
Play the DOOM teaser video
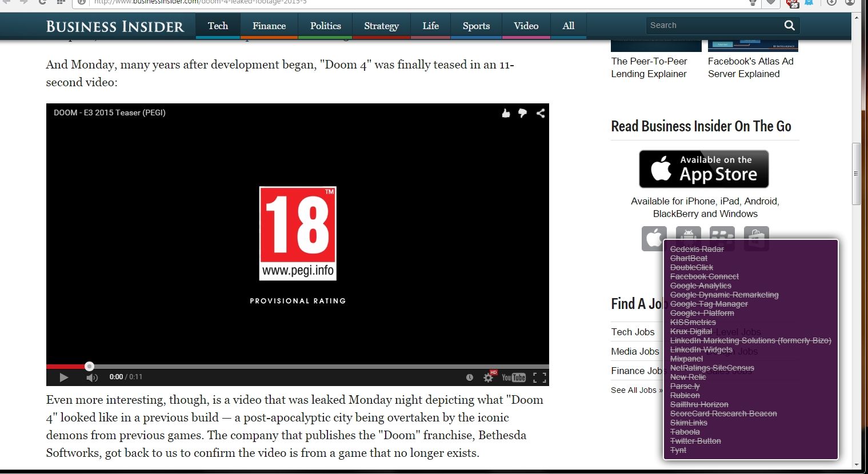pos(63,377)
